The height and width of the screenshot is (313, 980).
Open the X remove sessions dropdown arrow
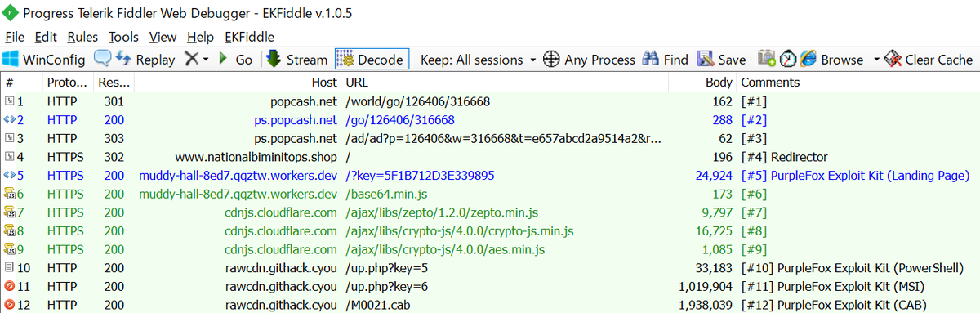[206, 60]
